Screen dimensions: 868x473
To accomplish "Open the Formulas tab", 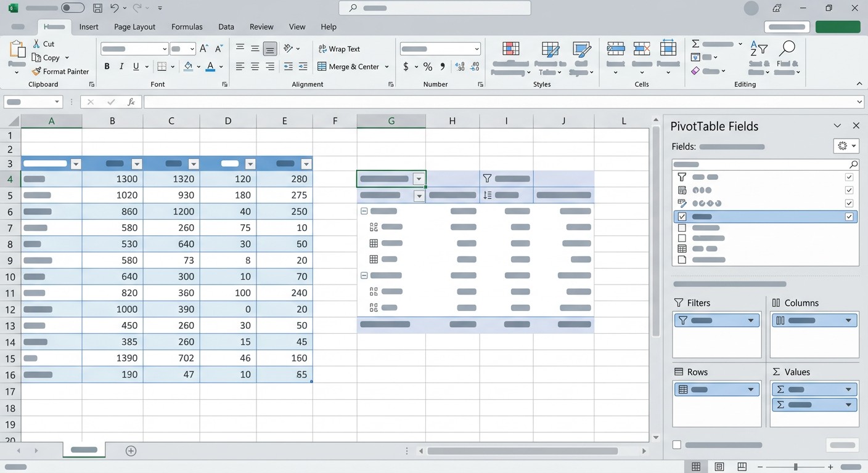I will click(x=187, y=26).
